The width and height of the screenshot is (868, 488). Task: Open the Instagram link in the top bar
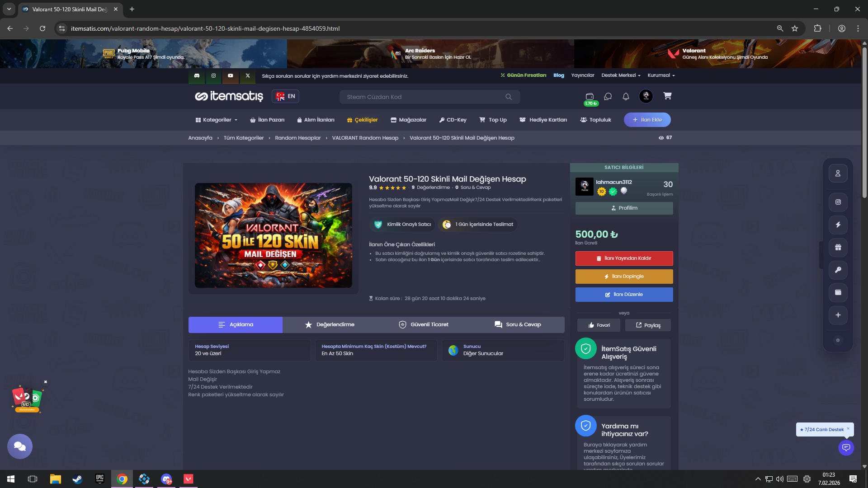coord(213,76)
